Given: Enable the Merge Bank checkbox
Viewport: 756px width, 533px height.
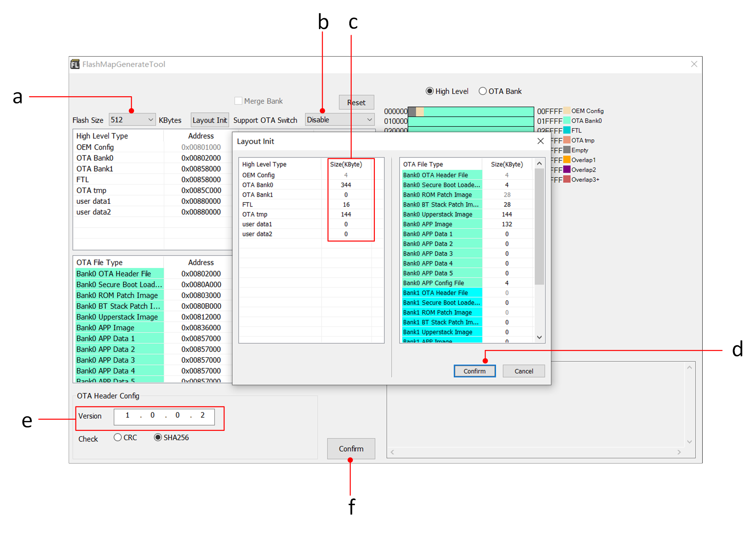Looking at the screenshot, I should [238, 101].
